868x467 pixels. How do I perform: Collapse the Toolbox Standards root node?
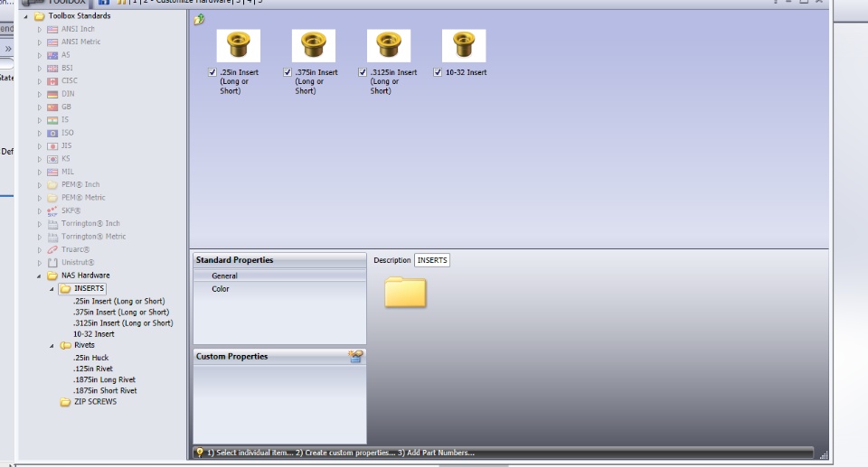click(25, 16)
